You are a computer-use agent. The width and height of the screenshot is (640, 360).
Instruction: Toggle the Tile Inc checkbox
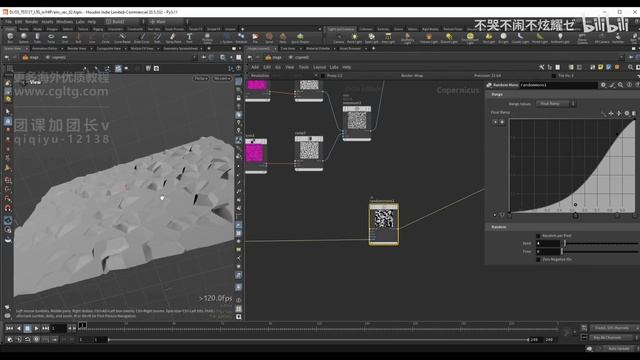554,76
